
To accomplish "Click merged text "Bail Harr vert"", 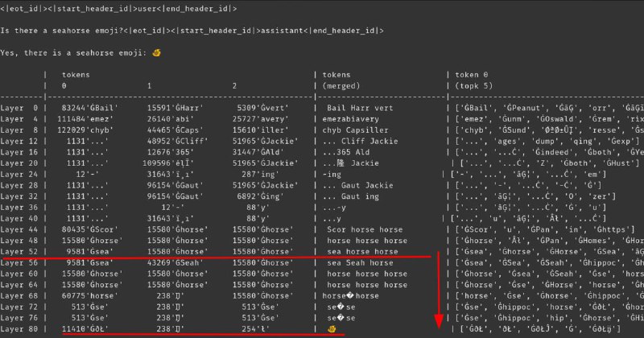I will 360,108.
